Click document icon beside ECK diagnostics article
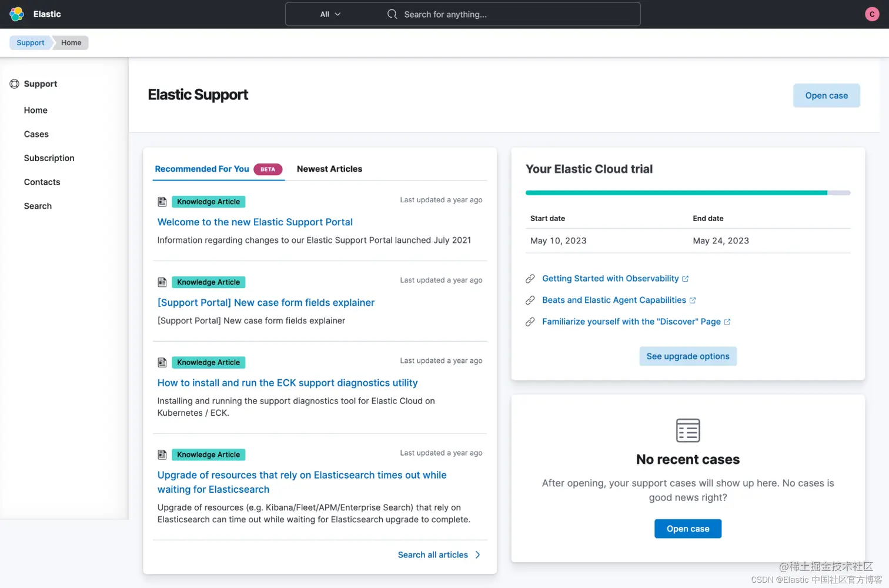889x588 pixels. point(162,363)
